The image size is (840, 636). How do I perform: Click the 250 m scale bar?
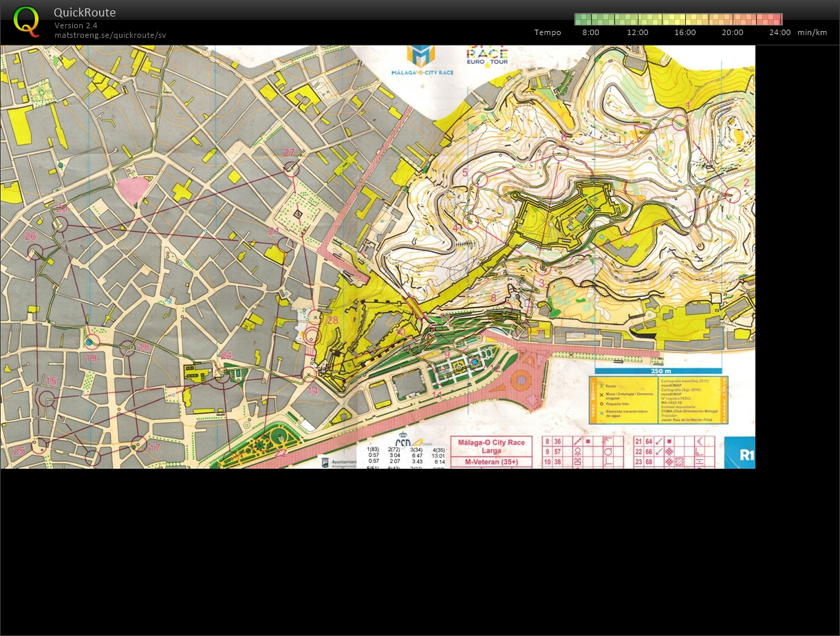[658, 370]
